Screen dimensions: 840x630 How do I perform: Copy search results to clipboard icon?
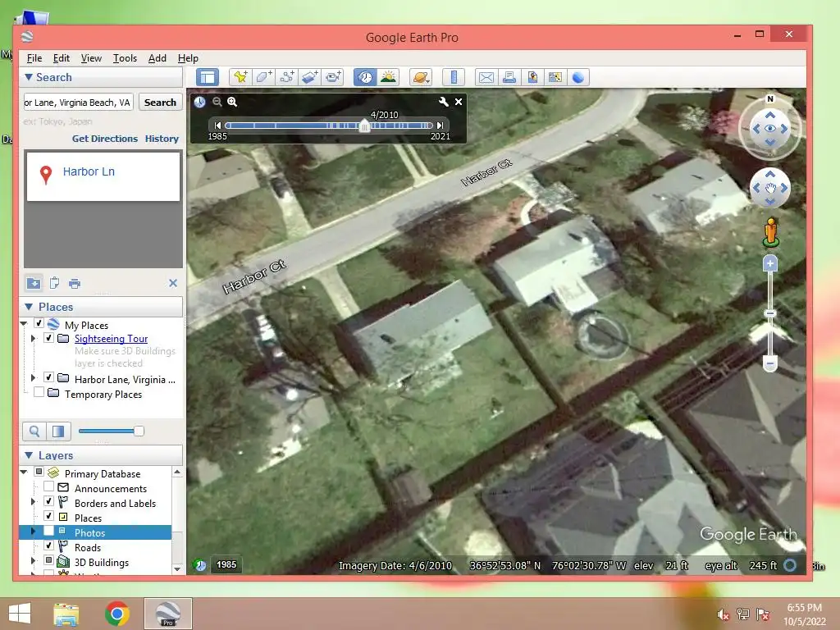[55, 283]
